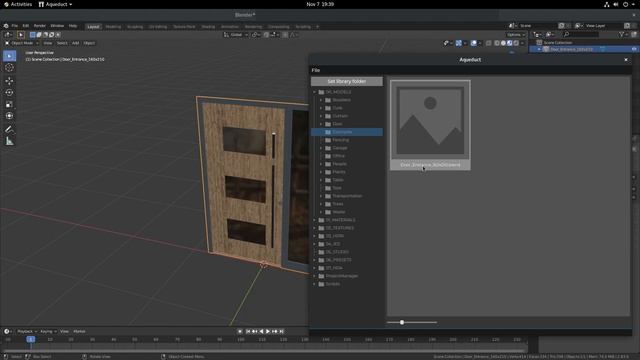The width and height of the screenshot is (640, 360).
Task: Click the current frame marker in the timeline
Action: pyautogui.click(x=31, y=339)
